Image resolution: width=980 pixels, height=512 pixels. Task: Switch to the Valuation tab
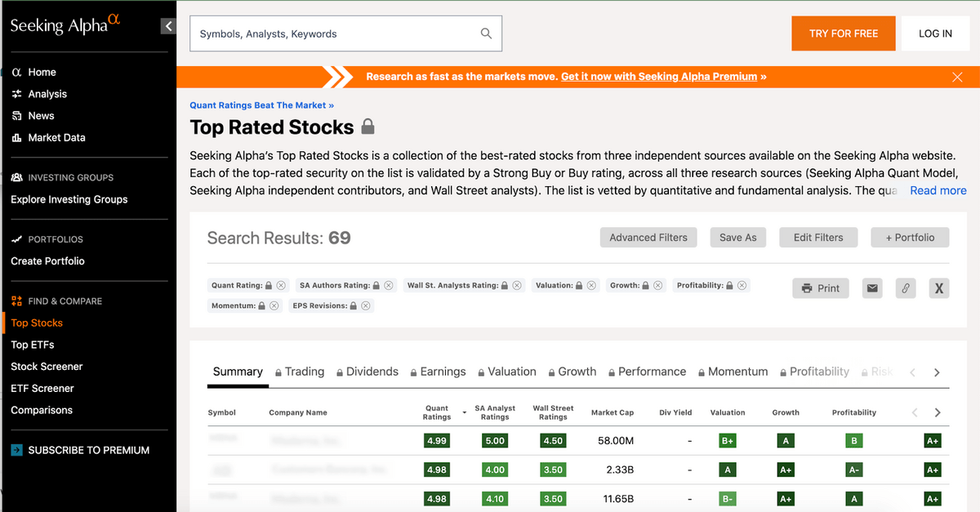click(x=507, y=372)
